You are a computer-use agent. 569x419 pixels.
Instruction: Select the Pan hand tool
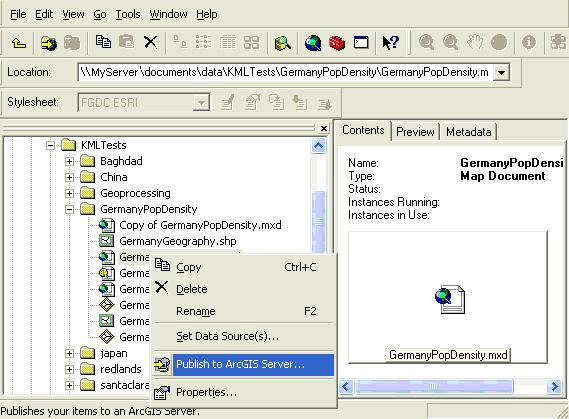point(475,42)
